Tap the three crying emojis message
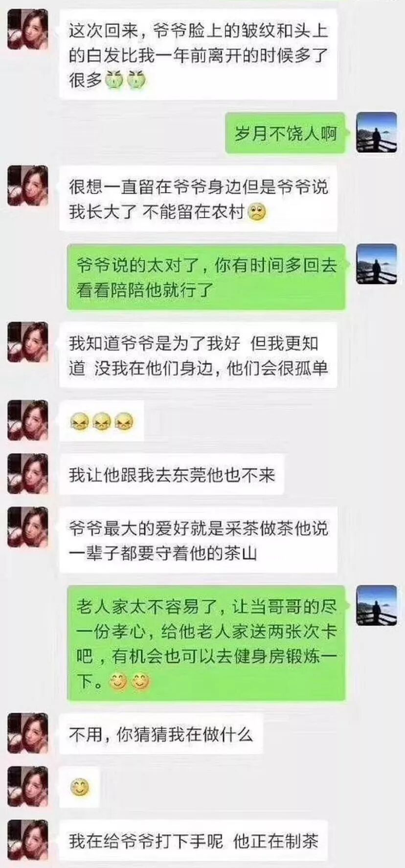The height and width of the screenshot is (868, 405). point(102,420)
